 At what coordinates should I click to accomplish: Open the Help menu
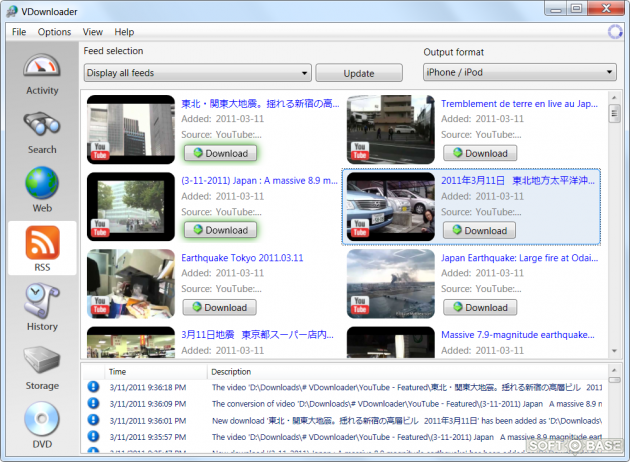(124, 32)
